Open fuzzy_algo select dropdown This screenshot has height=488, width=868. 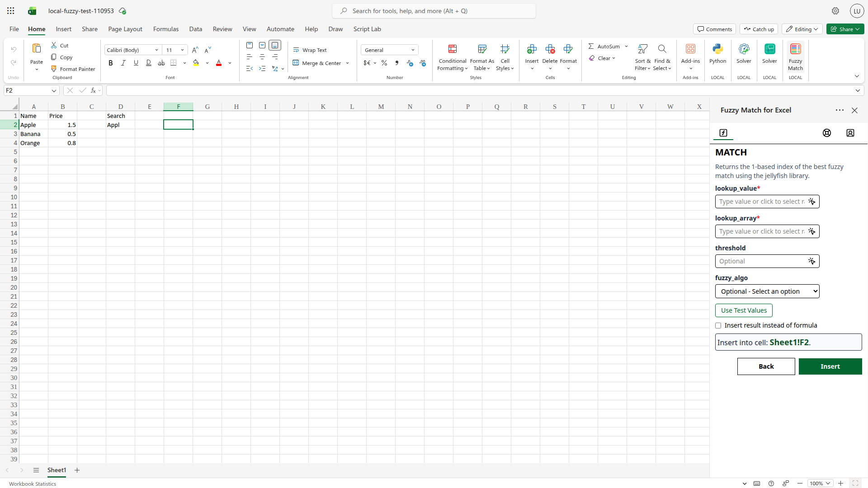767,291
